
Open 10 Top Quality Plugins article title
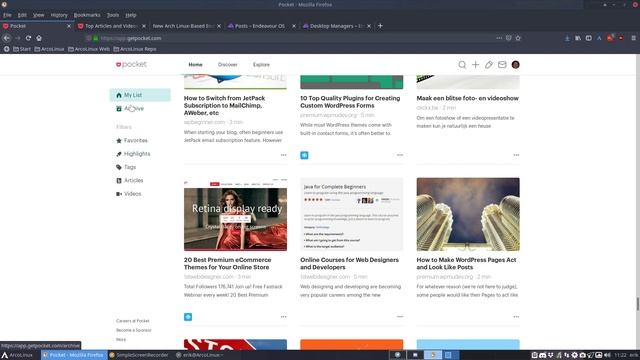[350, 102]
